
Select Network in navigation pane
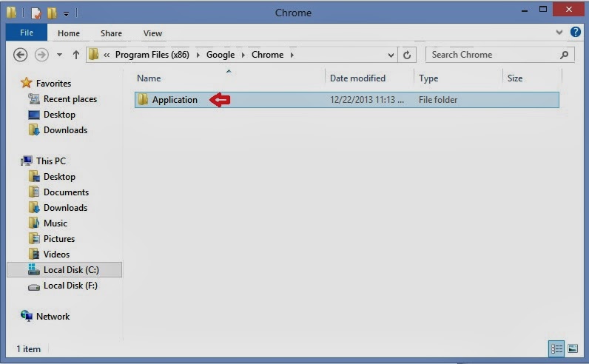click(x=53, y=317)
